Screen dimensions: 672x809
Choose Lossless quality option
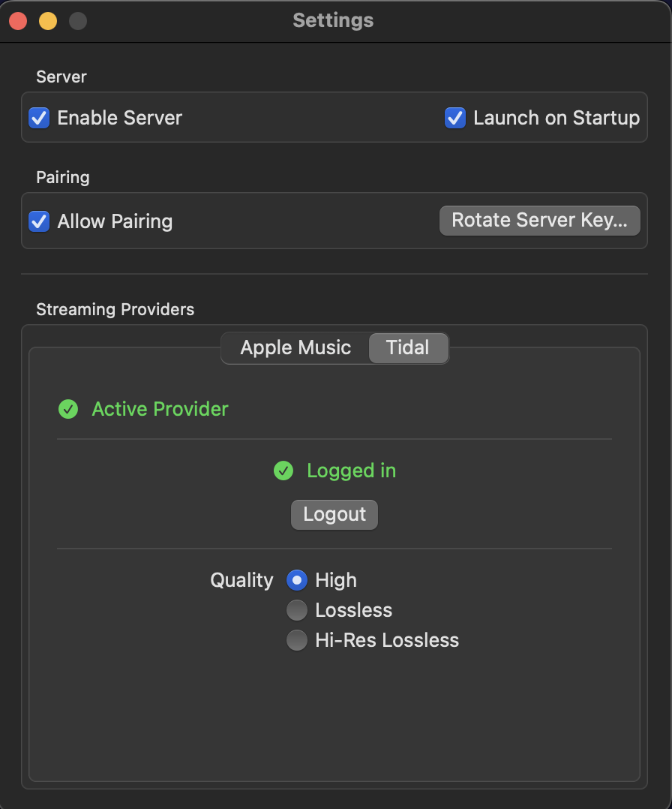[x=296, y=610]
